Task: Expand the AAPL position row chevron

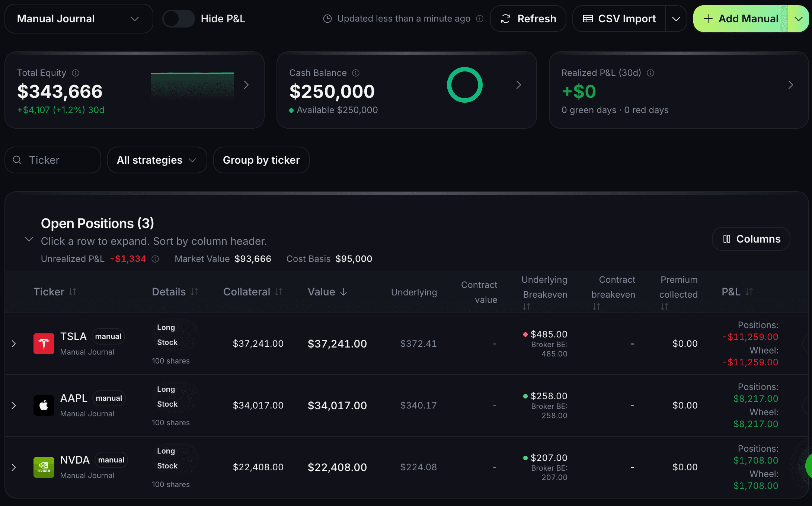Action: (14, 406)
